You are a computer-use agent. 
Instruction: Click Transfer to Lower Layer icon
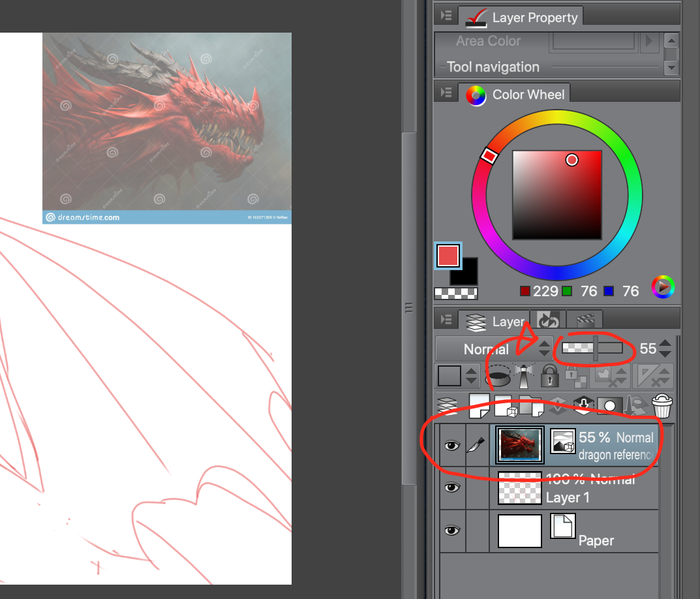coord(558,406)
